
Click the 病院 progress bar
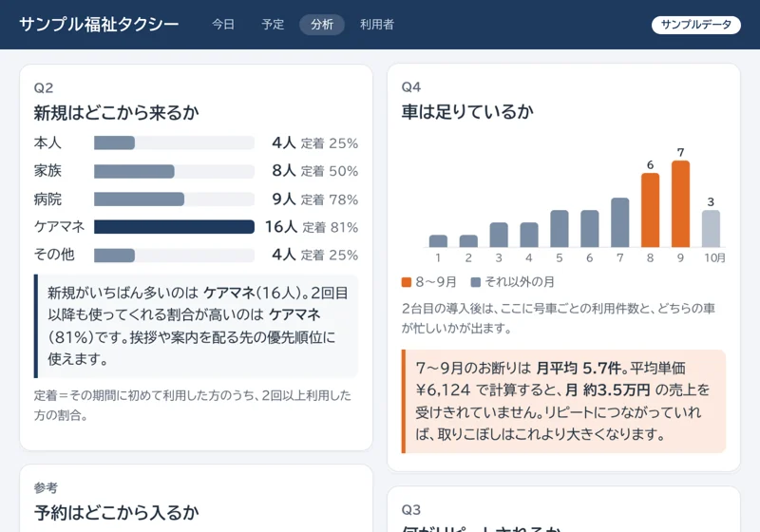click(x=174, y=199)
